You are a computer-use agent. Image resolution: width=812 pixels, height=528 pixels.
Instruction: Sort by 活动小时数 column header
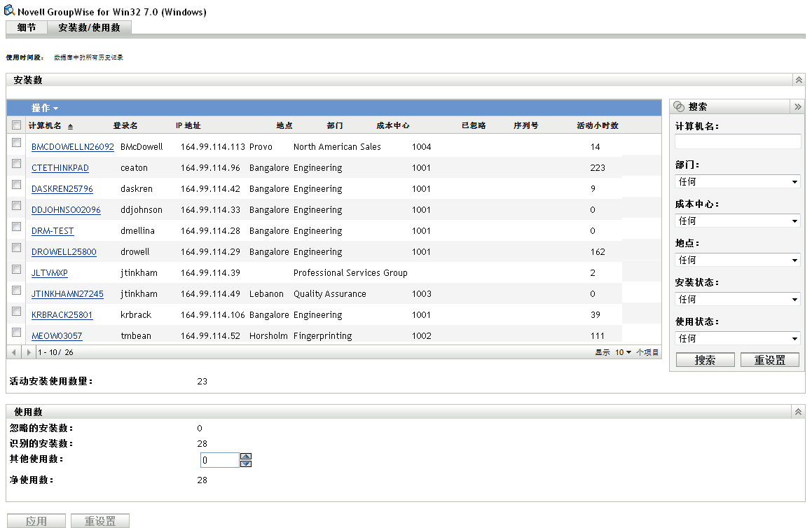[x=598, y=125]
